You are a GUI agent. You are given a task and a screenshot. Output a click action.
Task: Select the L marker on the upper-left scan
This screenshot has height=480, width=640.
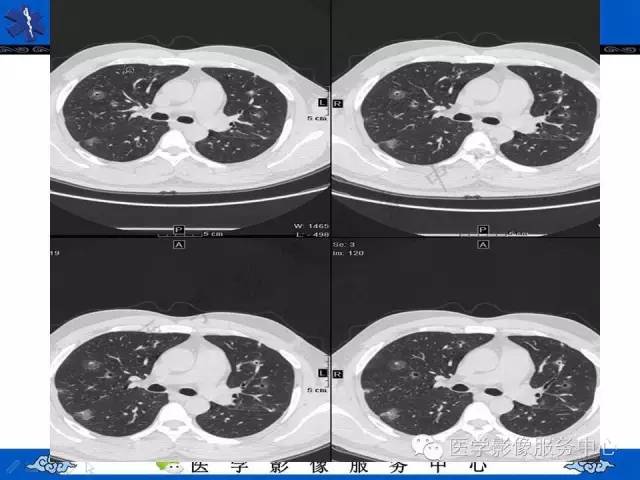(x=323, y=102)
